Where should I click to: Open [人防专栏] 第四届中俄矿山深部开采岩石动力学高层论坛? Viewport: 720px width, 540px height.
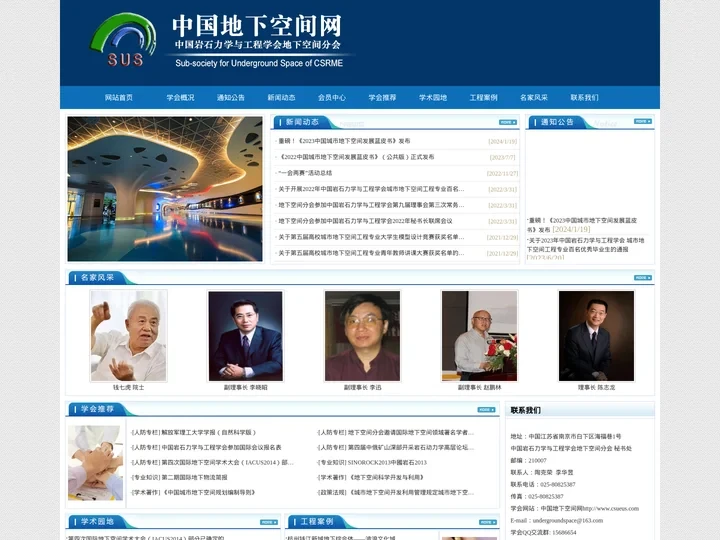pos(395,447)
